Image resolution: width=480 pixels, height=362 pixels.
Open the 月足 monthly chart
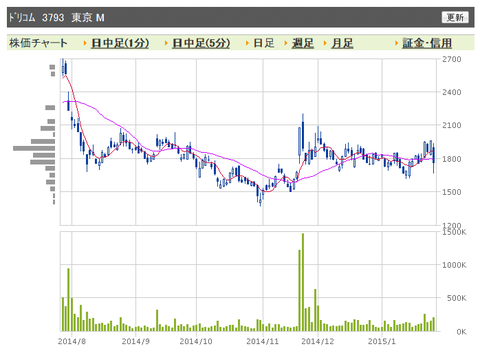click(x=342, y=43)
